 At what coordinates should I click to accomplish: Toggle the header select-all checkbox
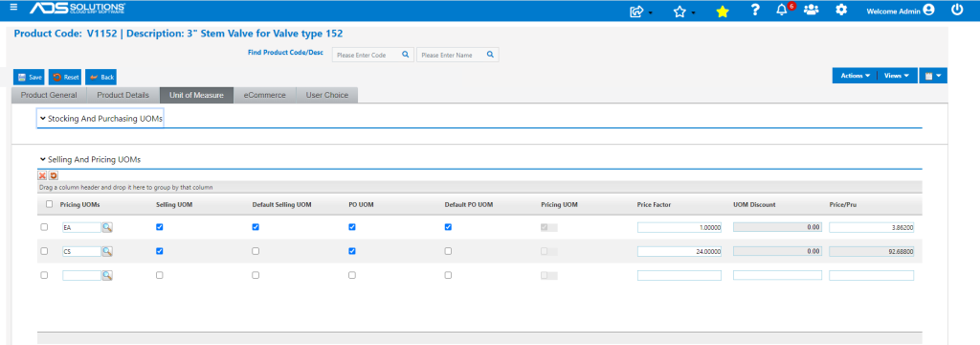click(x=50, y=204)
